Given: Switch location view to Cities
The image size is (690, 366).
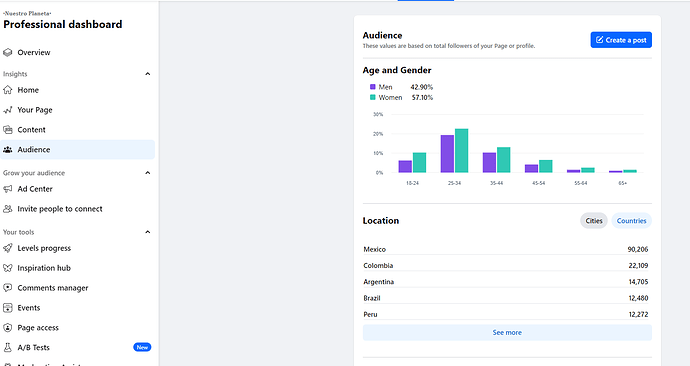Looking at the screenshot, I should [594, 221].
